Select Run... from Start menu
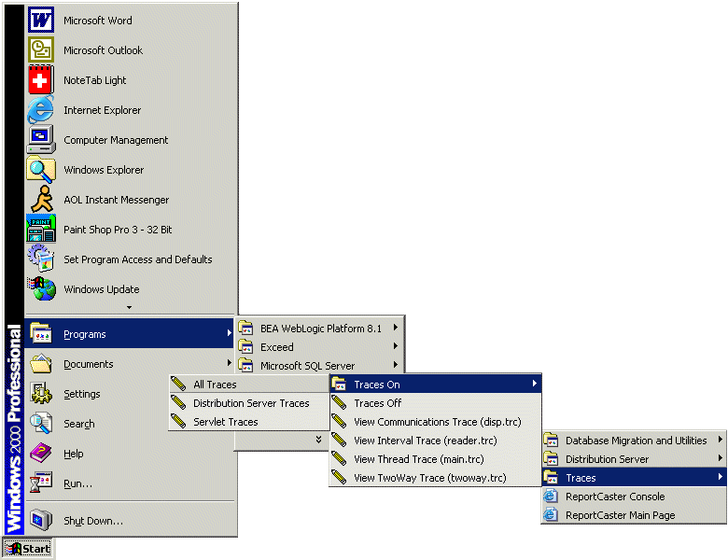This screenshot has width=728, height=560. [129, 483]
